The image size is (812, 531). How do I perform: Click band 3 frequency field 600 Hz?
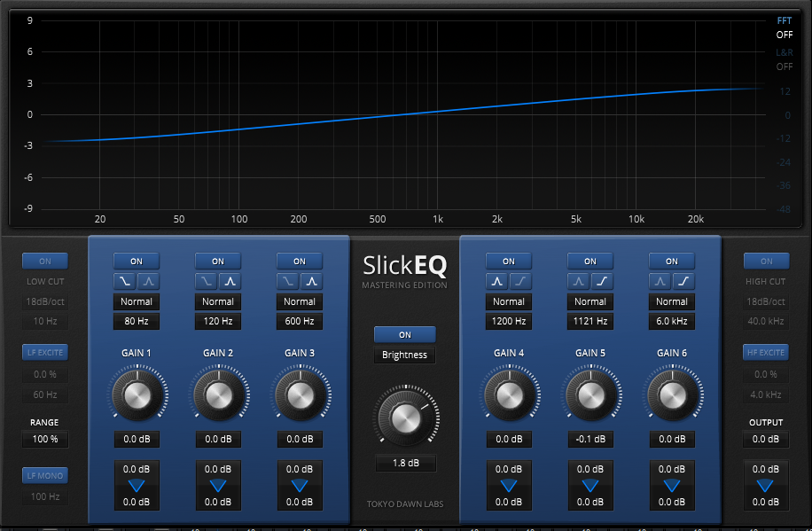[x=300, y=321]
